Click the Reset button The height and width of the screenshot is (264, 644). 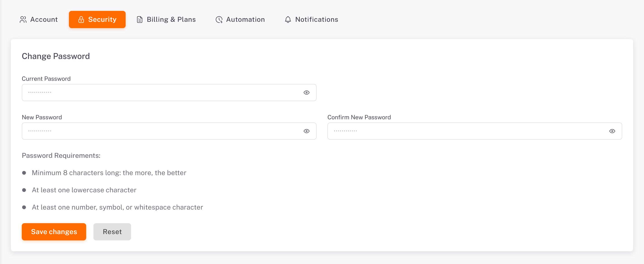pyautogui.click(x=112, y=232)
